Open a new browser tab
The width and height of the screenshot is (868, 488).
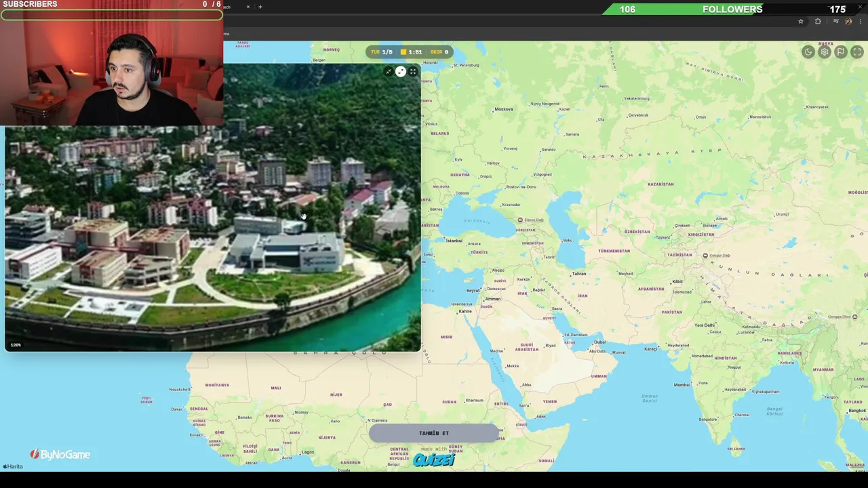point(260,7)
